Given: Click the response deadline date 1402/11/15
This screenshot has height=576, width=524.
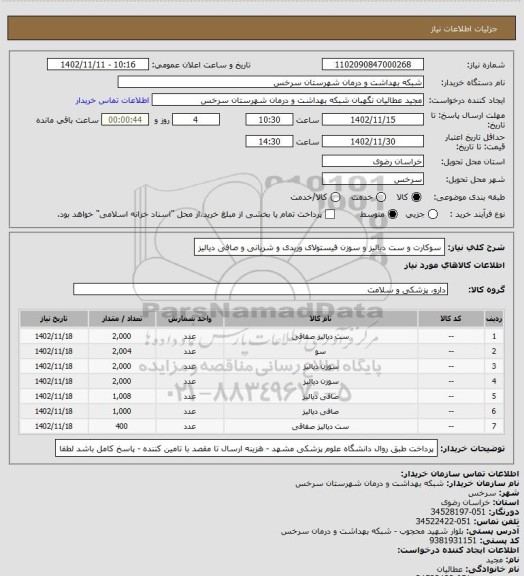Looking at the screenshot, I should point(373,120).
